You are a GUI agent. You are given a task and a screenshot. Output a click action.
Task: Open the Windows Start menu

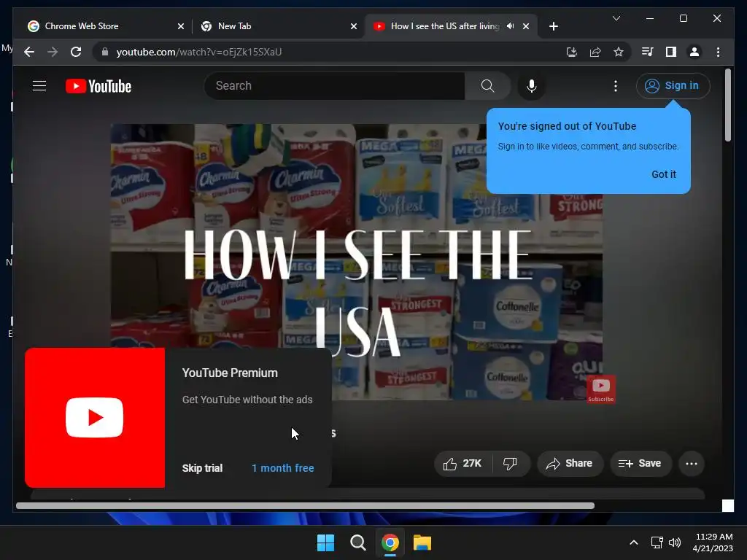click(326, 542)
